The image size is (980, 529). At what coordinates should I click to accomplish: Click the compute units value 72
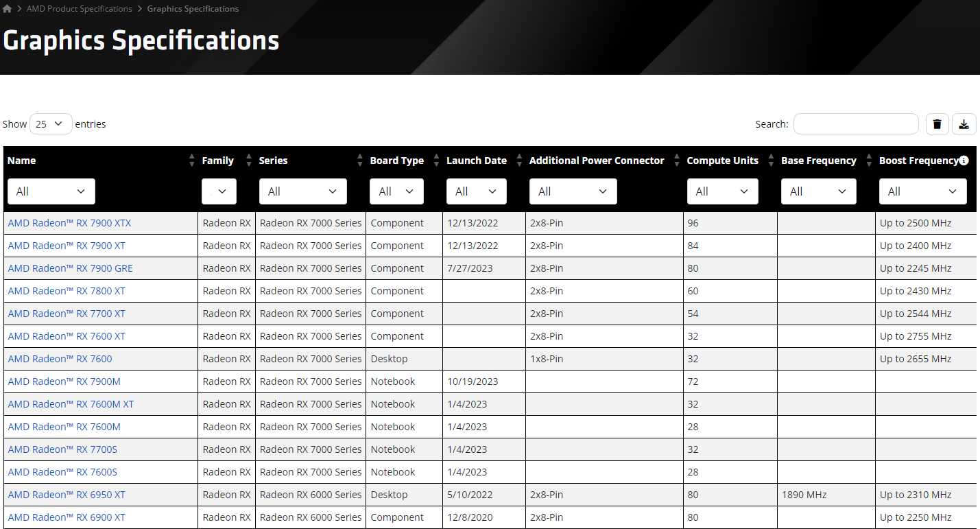[693, 381]
